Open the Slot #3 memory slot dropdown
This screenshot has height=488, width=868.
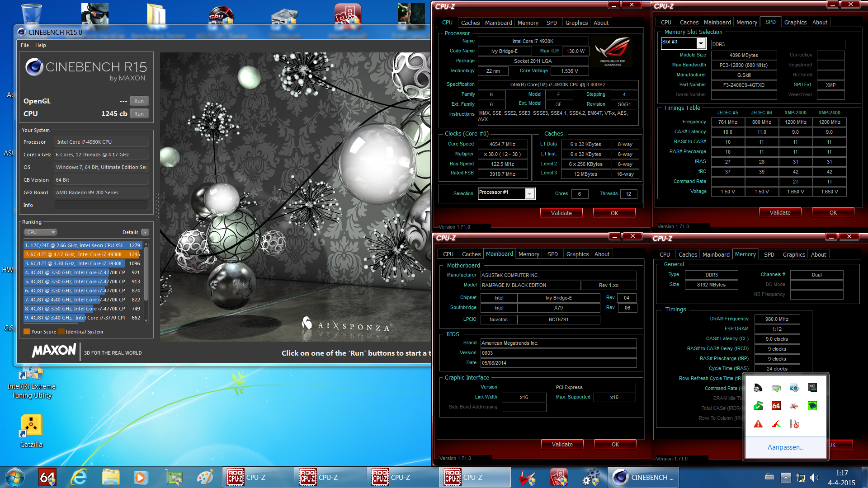701,42
